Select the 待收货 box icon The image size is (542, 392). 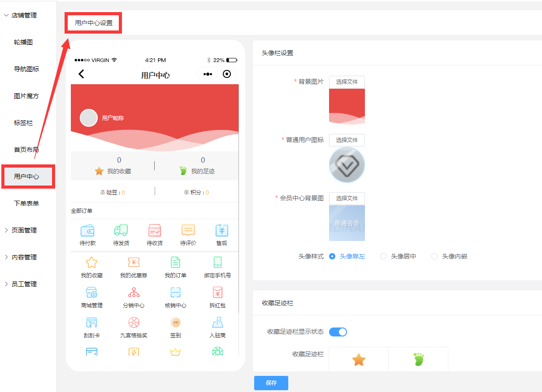tap(155, 230)
